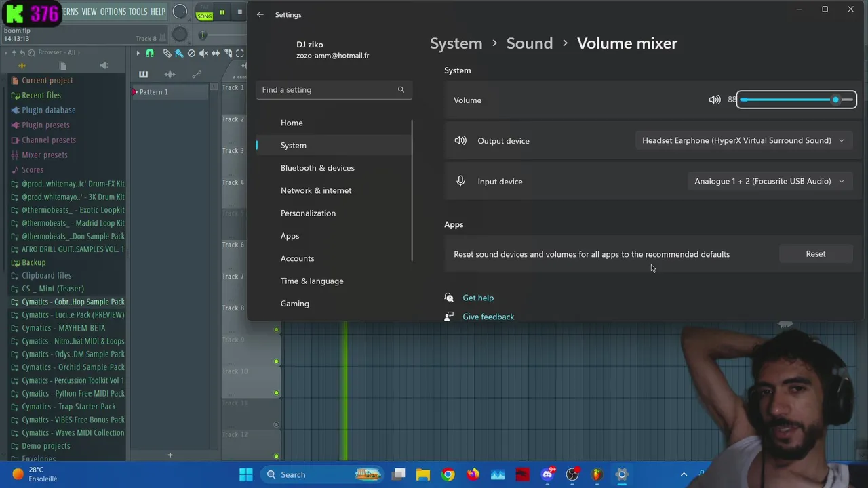Go back in Settings window

click(x=260, y=14)
